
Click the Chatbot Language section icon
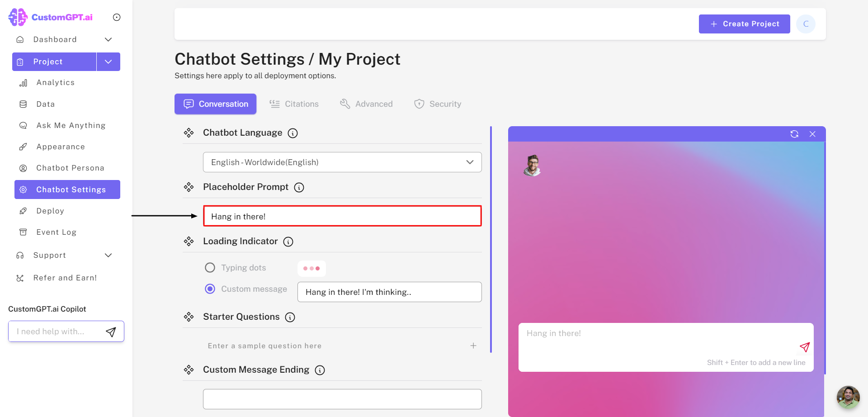pyautogui.click(x=189, y=133)
